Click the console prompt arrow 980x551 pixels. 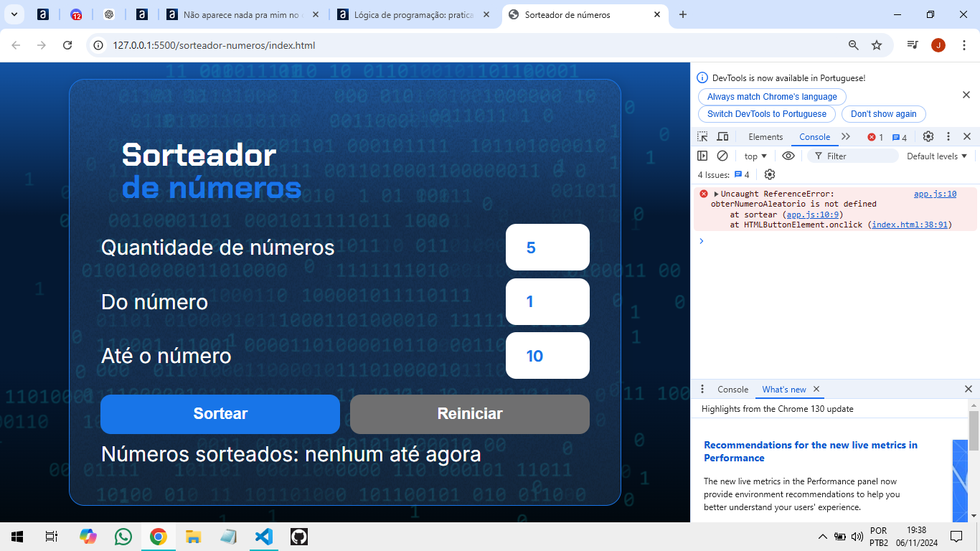tap(702, 241)
